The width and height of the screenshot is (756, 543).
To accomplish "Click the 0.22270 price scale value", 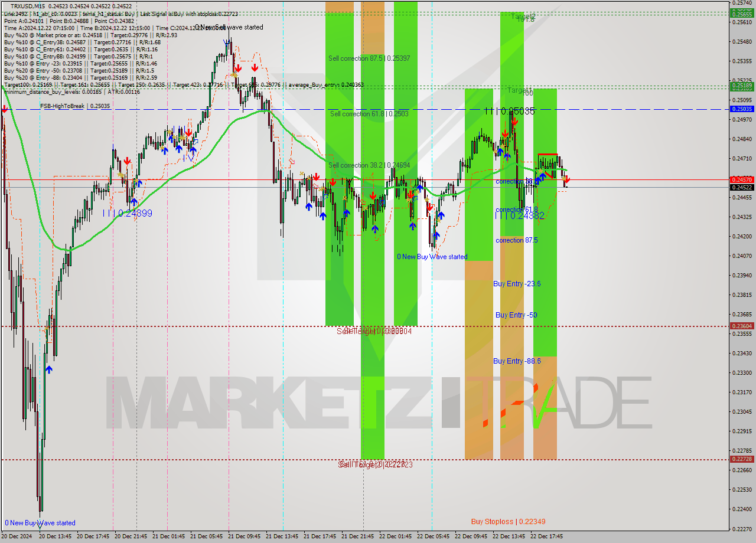I will tap(742, 528).
